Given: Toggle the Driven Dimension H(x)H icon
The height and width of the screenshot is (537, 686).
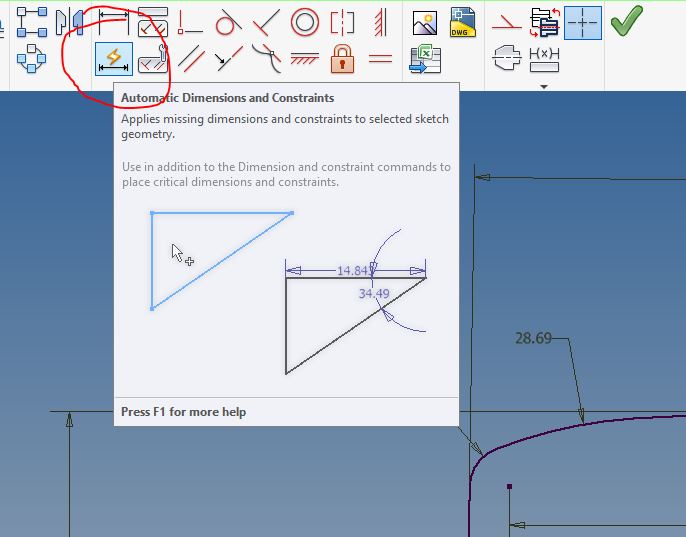Looking at the screenshot, I should (x=544, y=60).
